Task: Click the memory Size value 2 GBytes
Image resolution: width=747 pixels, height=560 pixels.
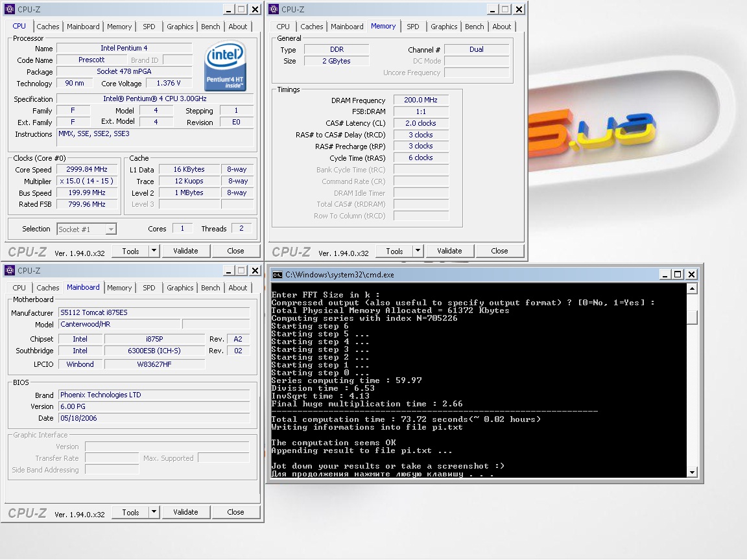Action: 337,61
